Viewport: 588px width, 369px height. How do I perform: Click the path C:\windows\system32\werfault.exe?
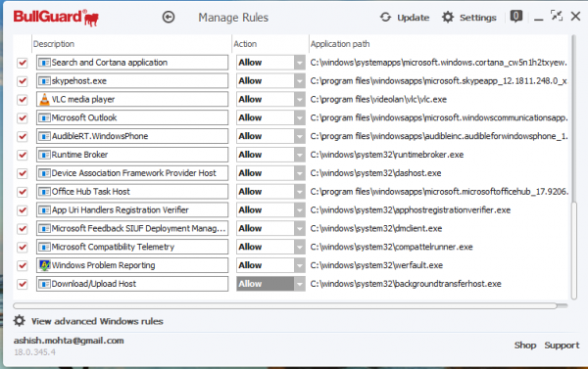pos(376,265)
